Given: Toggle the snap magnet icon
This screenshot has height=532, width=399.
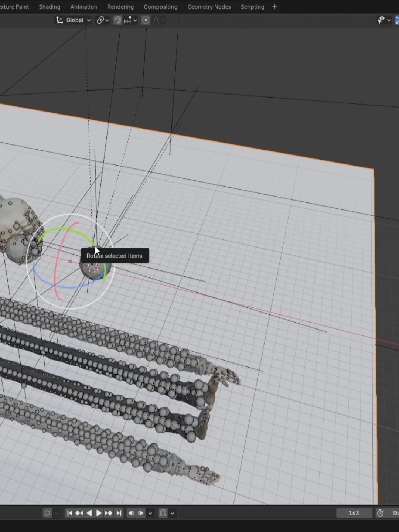Looking at the screenshot, I should 117,20.
